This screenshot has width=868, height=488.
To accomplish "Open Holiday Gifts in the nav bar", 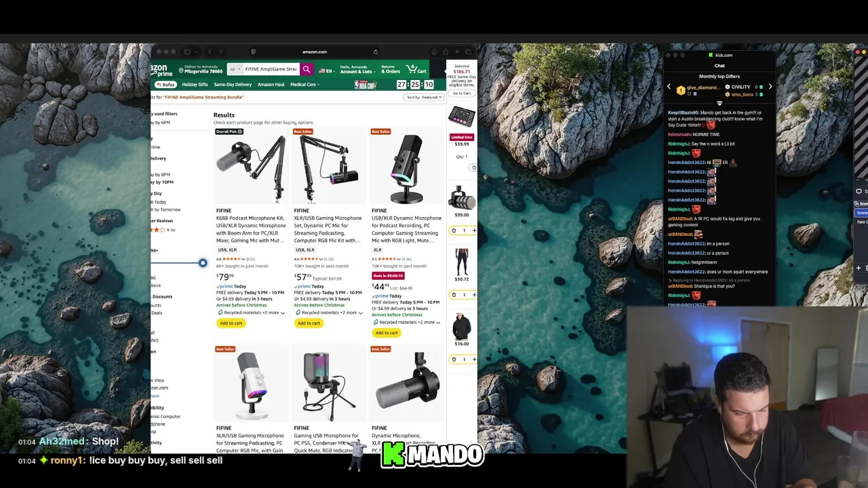I will coord(195,85).
